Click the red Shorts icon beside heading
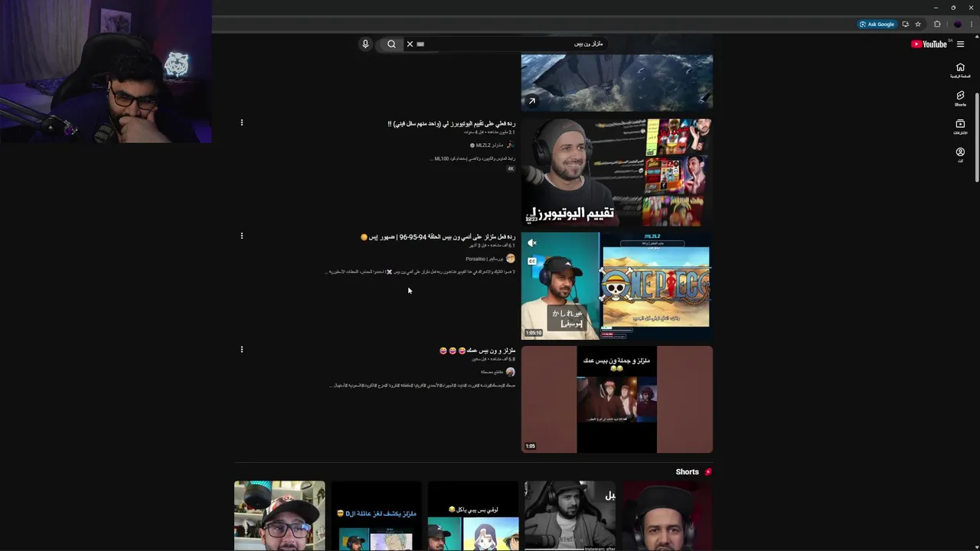This screenshot has height=551, width=980. 708,472
